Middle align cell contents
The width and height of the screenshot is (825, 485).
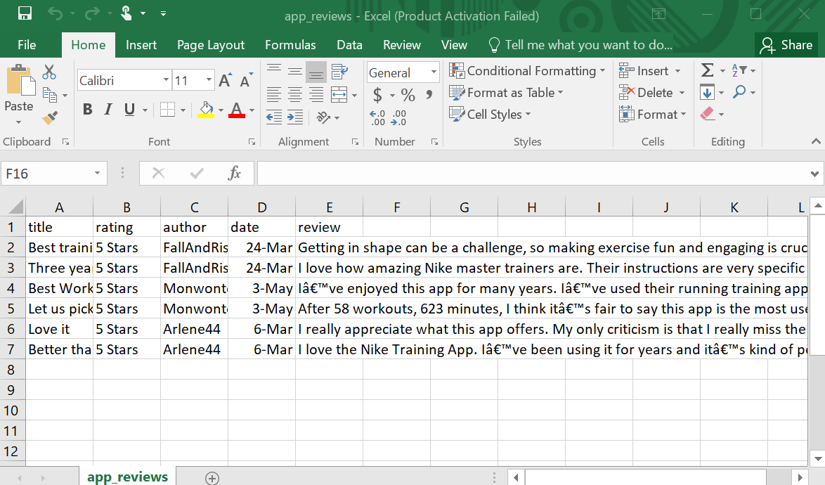point(295,71)
